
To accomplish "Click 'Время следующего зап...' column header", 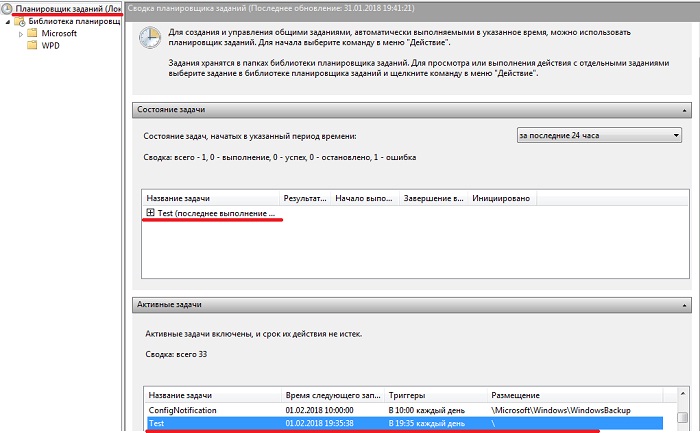I will click(333, 395).
